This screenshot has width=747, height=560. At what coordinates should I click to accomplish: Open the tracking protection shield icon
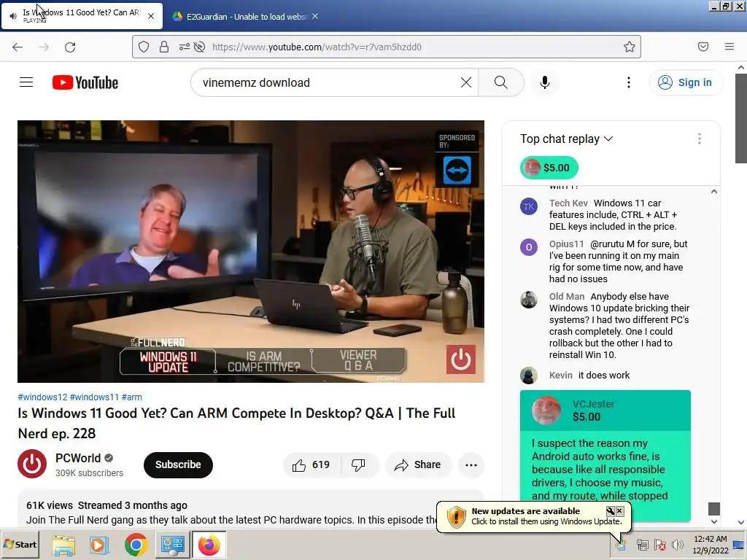(x=144, y=47)
